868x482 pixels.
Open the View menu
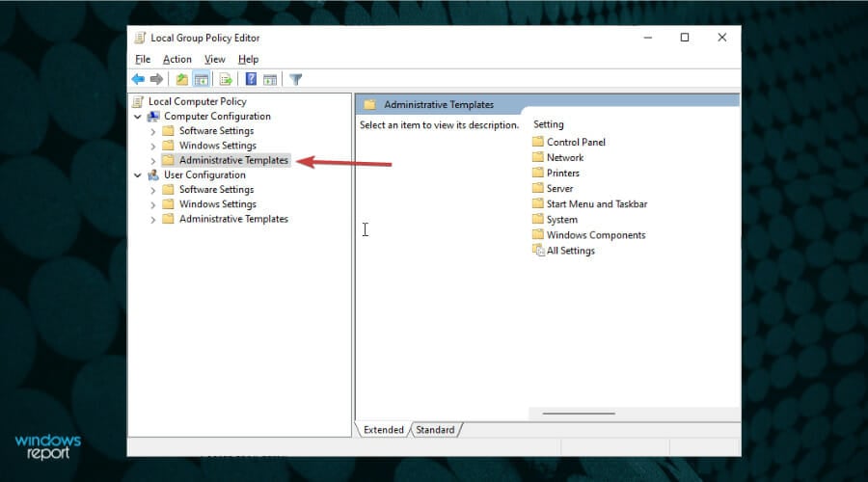[x=215, y=59]
